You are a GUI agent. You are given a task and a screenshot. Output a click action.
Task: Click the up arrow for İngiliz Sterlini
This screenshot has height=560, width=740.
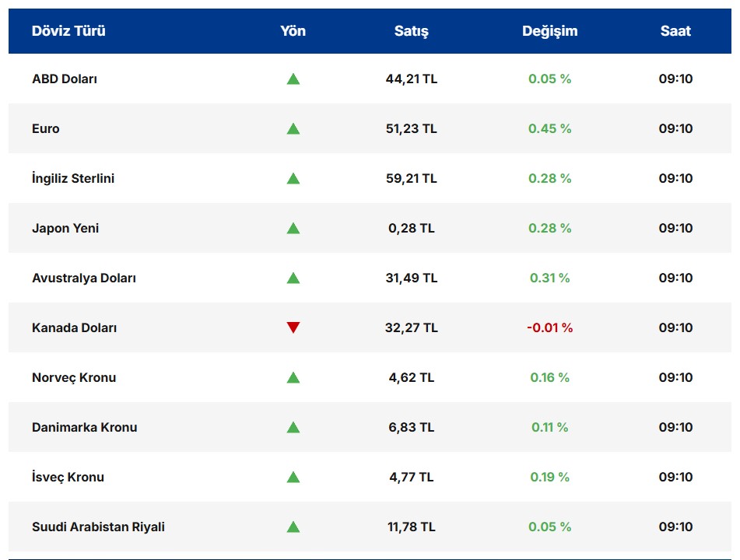pyautogui.click(x=293, y=178)
